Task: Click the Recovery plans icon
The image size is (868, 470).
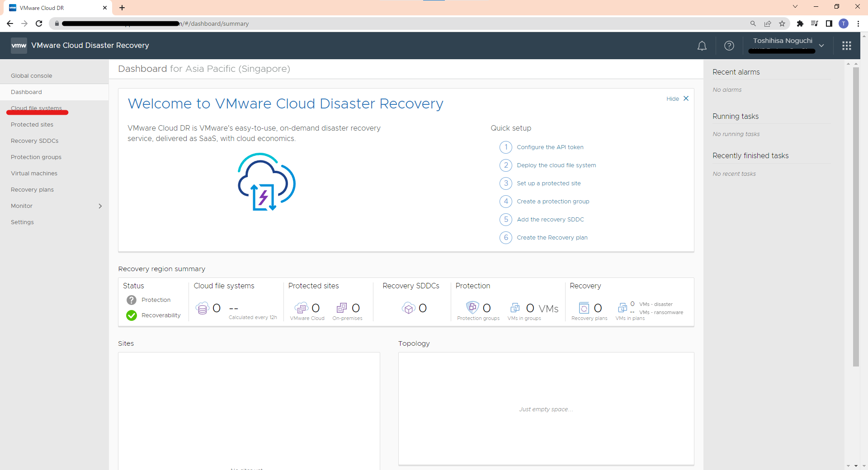Action: pos(584,308)
